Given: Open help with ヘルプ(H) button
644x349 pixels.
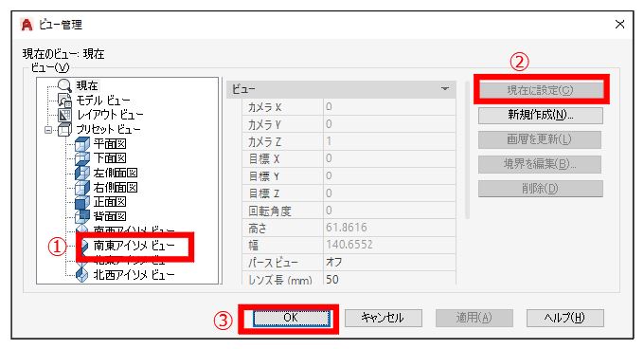Looking at the screenshot, I should [x=564, y=318].
